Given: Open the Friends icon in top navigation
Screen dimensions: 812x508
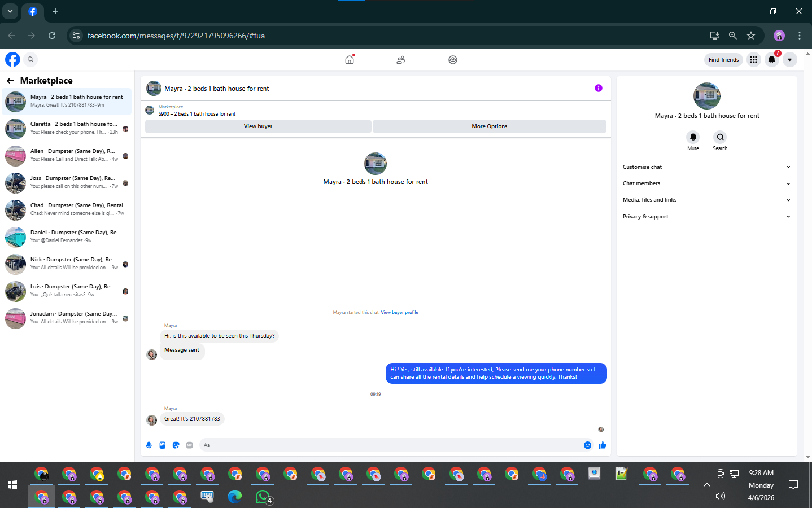Looking at the screenshot, I should point(401,59).
